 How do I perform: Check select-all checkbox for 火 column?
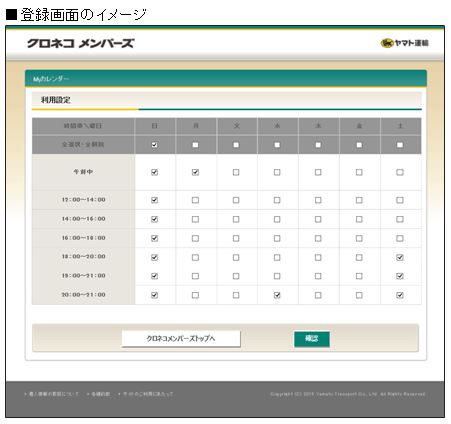coord(236,145)
